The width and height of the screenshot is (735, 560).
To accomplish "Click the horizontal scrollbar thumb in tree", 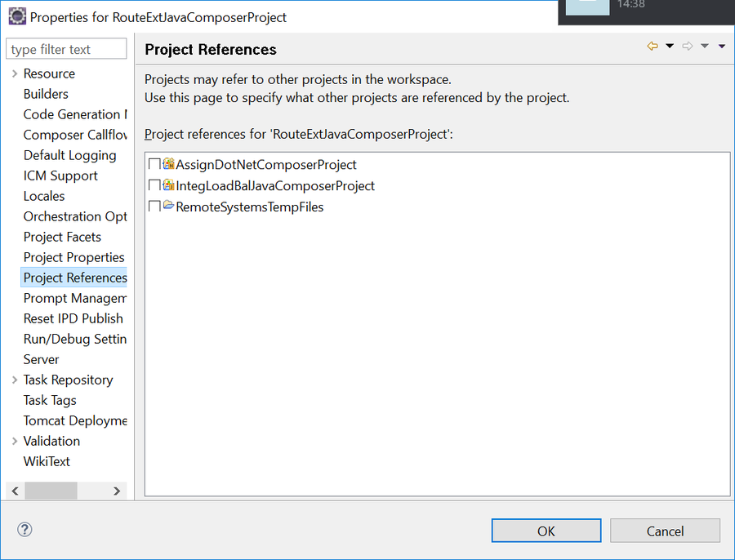I will (x=51, y=491).
